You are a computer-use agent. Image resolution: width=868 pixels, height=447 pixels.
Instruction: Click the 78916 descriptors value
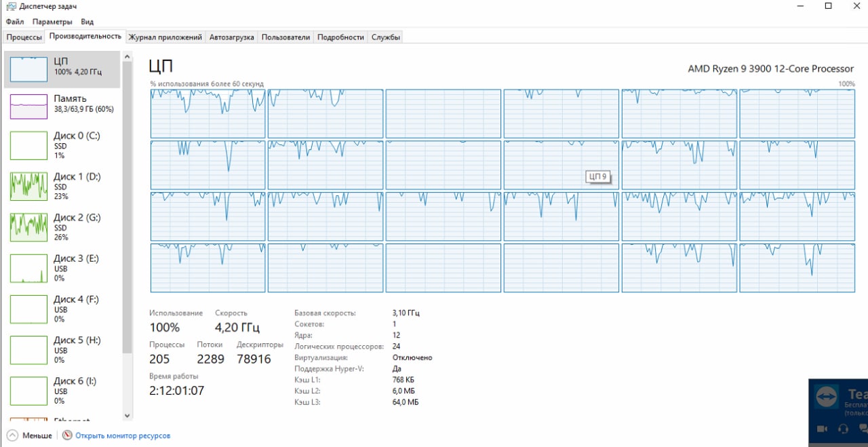[x=254, y=359]
